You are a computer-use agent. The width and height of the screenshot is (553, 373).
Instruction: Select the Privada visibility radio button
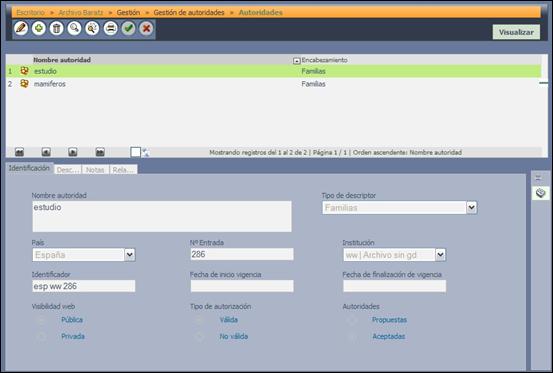click(x=41, y=337)
